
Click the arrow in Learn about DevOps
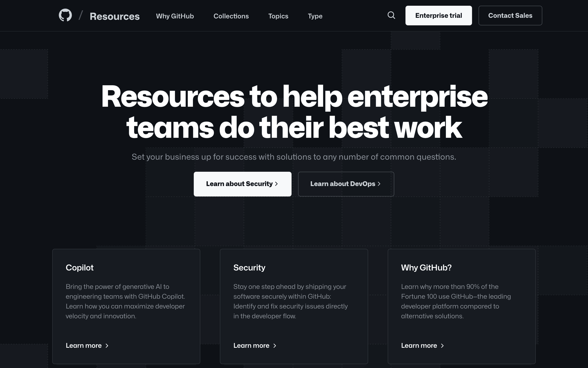click(x=379, y=184)
